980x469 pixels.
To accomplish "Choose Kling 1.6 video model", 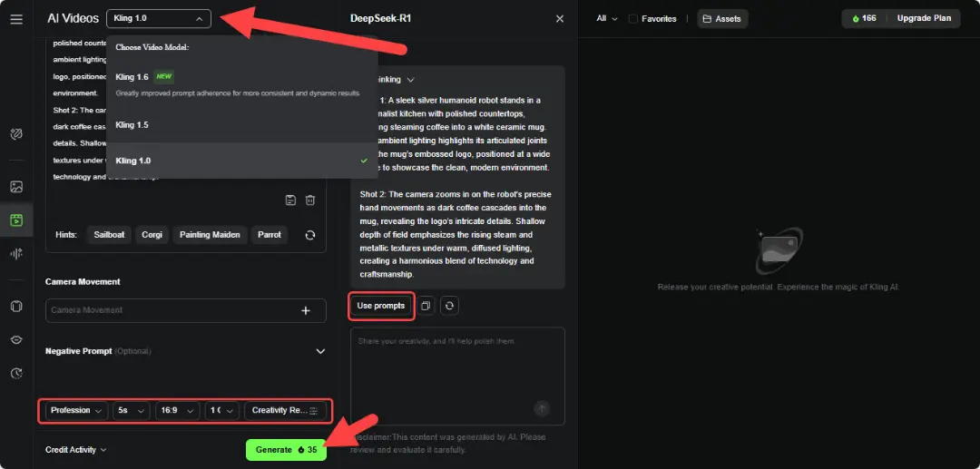I will tap(242, 84).
